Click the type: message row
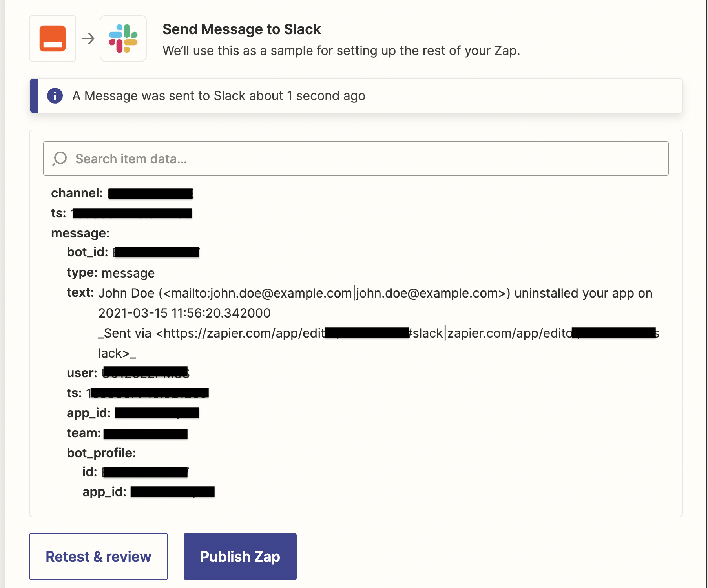The height and width of the screenshot is (588, 708). coord(111,273)
